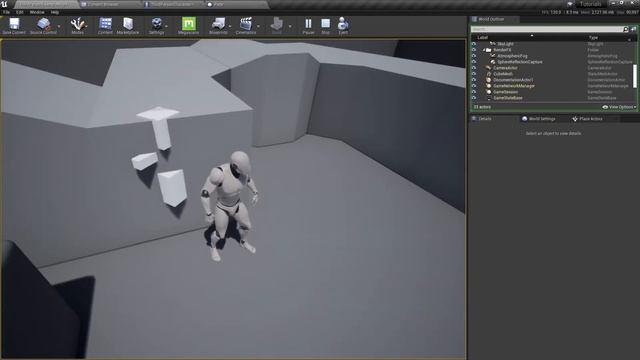
Task: Click the Settings toolbar icon
Action: coord(156,24)
